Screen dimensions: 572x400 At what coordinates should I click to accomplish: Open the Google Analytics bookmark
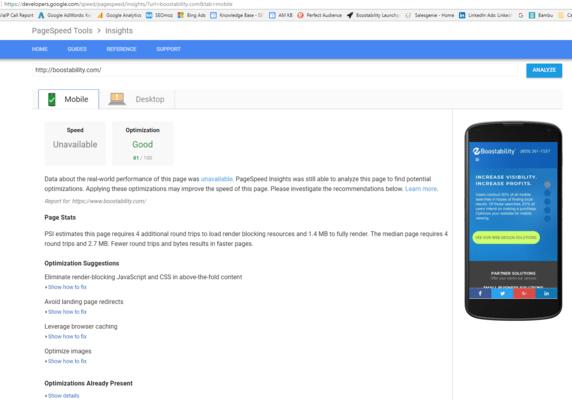pos(119,15)
